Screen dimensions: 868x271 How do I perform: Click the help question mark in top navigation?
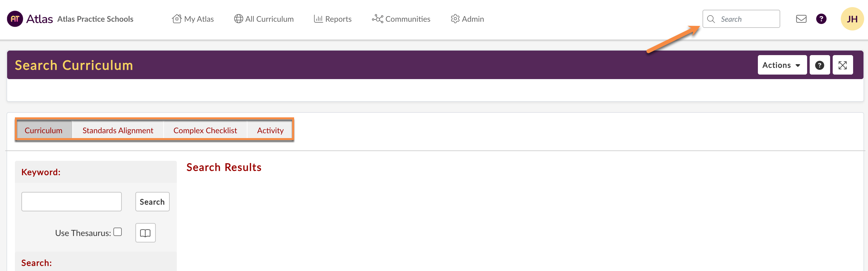point(821,19)
